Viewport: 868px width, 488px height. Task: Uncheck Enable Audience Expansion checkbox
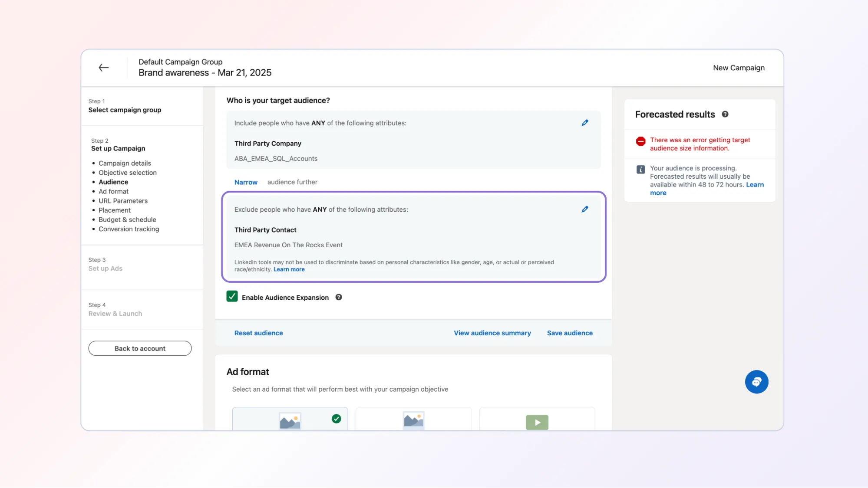(x=232, y=297)
